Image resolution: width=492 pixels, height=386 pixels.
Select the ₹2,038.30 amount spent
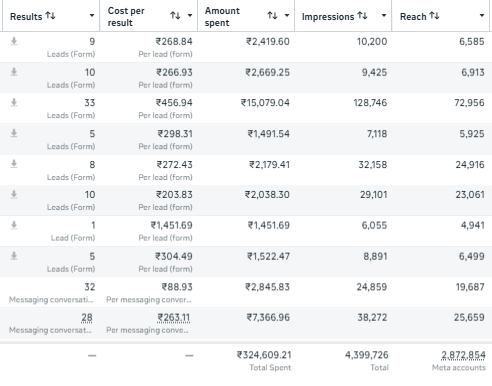coord(267,195)
